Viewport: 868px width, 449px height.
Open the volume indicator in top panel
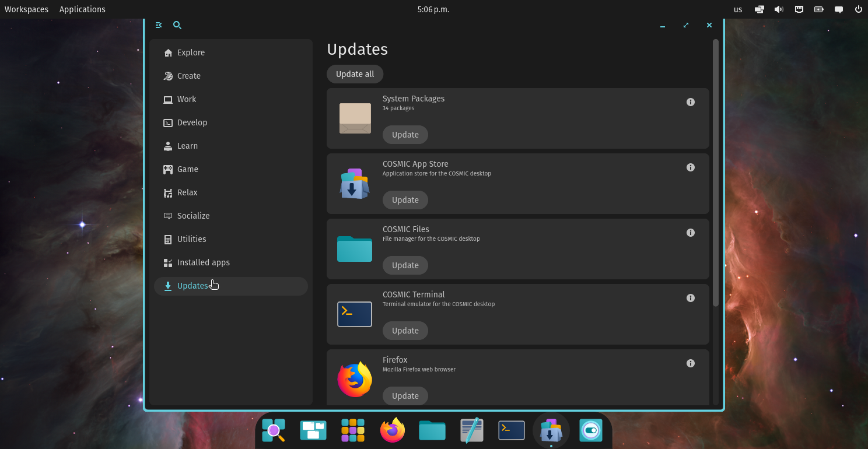click(x=778, y=9)
